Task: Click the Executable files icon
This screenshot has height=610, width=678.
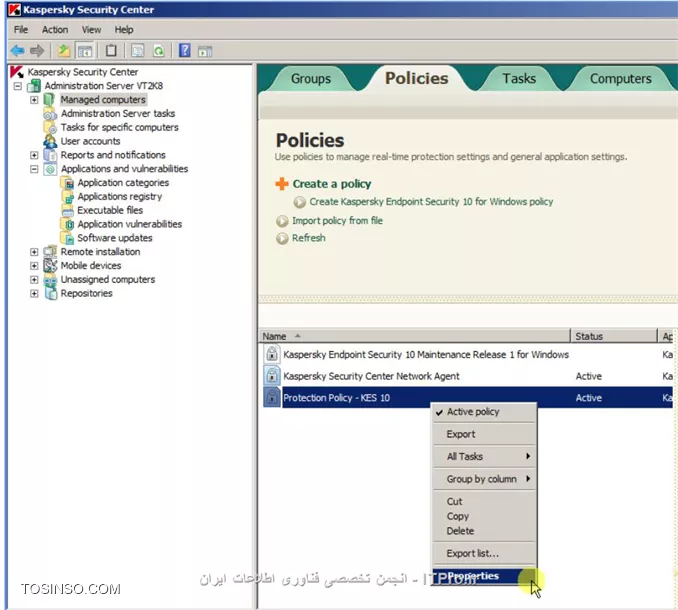Action: (68, 211)
